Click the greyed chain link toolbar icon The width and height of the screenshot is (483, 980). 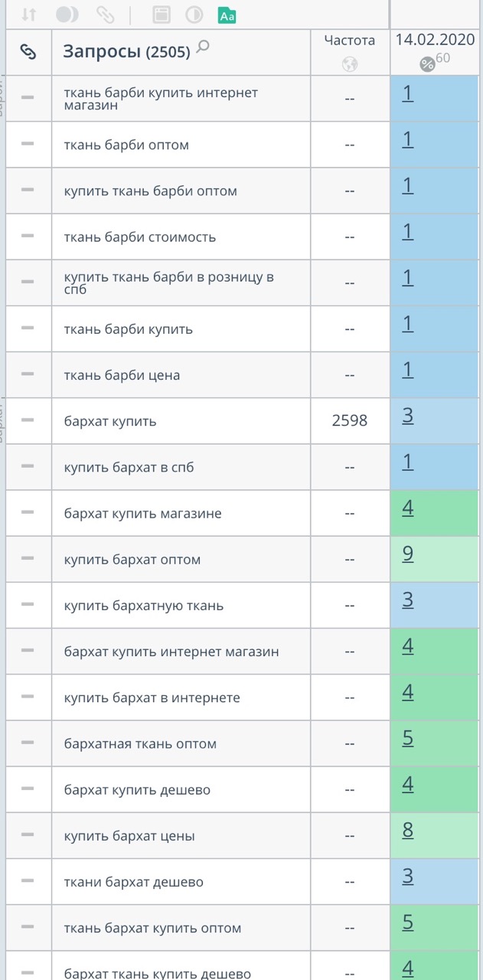(105, 15)
